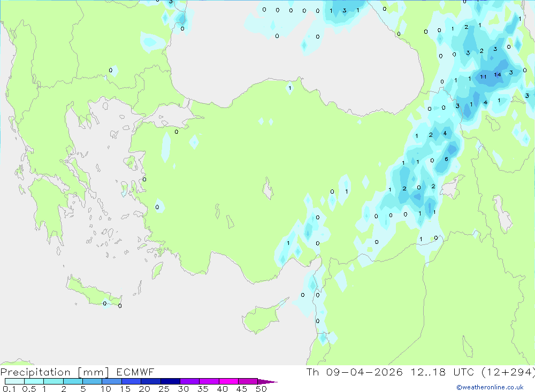Screen dimensions: 535x392
Task: Select the 25–30 mm legend color swatch
Action: click(170, 381)
